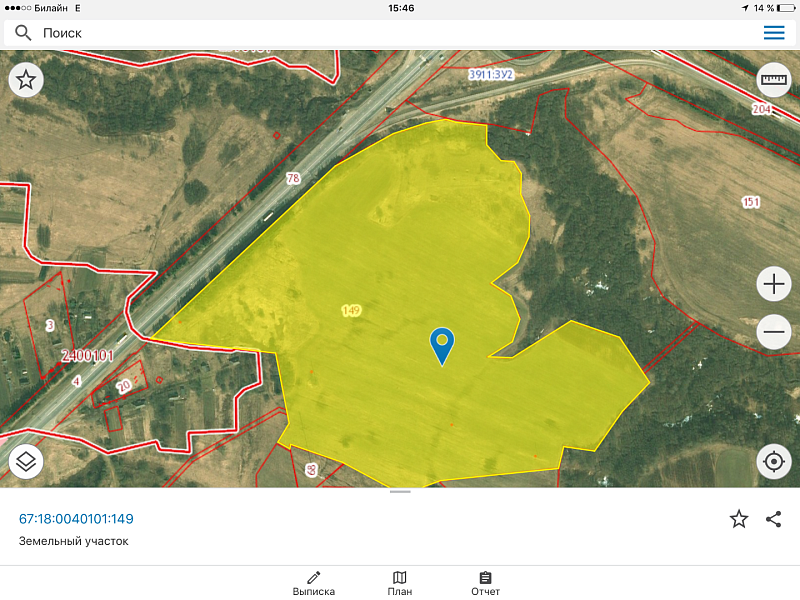
Task: Expand the info panel drag handle
Action: pos(400,492)
